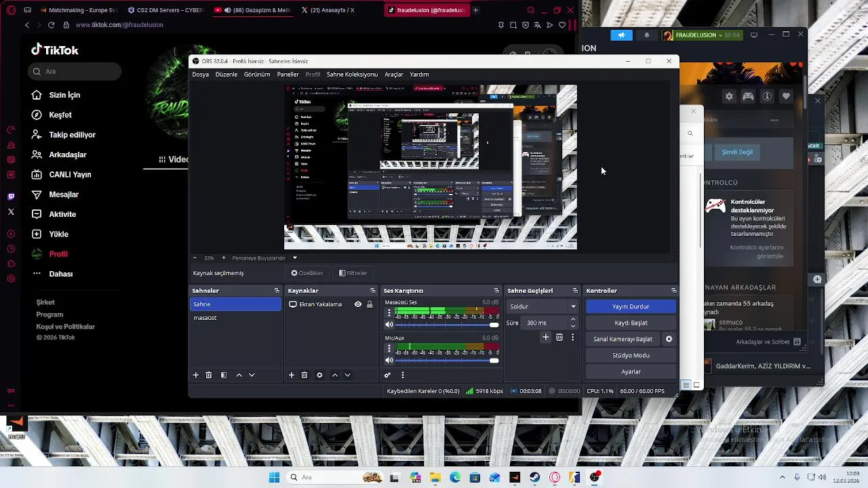The width and height of the screenshot is (868, 488).
Task: Pop out the Sahneler dock
Action: (277, 291)
